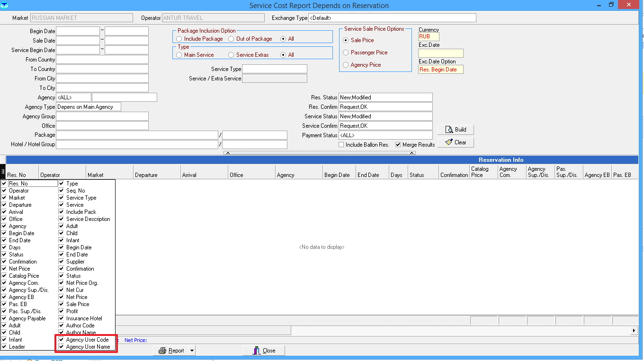Open the Report button dropdown arrow
This screenshot has height=361, width=644.
(192, 351)
